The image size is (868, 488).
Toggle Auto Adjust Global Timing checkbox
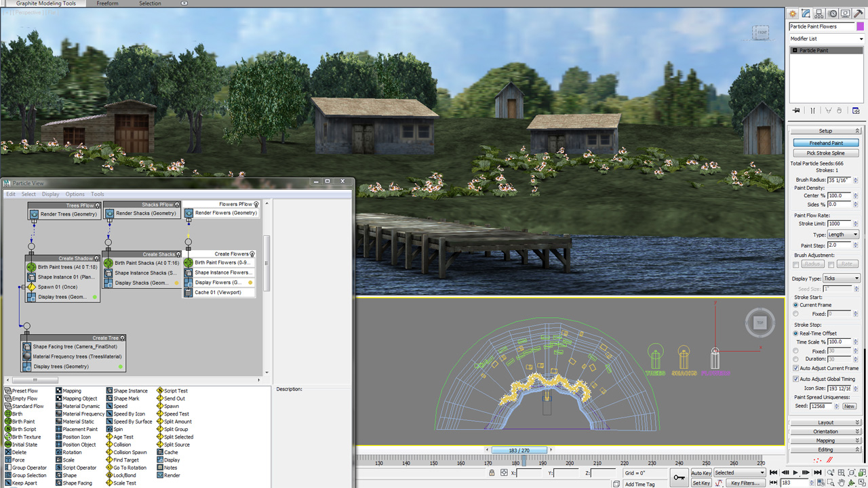click(x=796, y=379)
